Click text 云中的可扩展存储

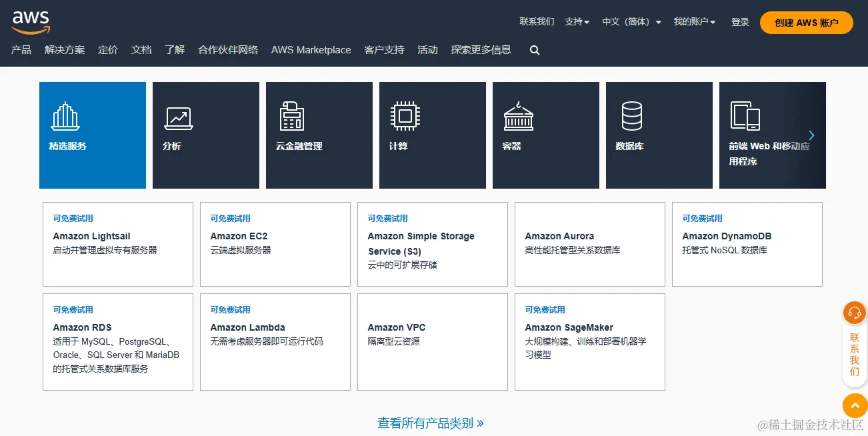[403, 265]
